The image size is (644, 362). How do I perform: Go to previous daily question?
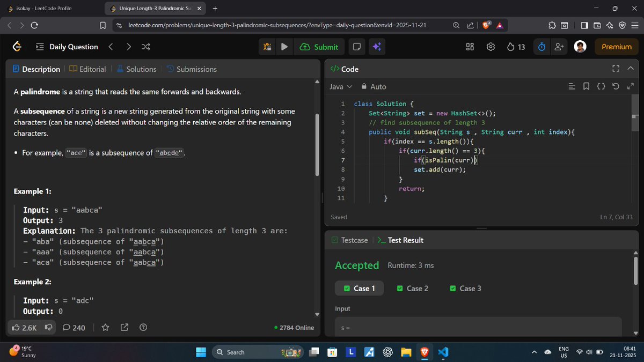[x=111, y=47]
